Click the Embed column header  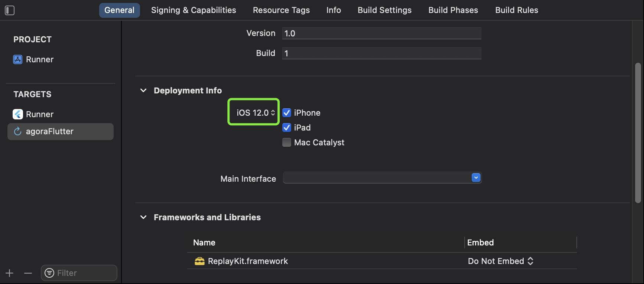click(x=480, y=242)
